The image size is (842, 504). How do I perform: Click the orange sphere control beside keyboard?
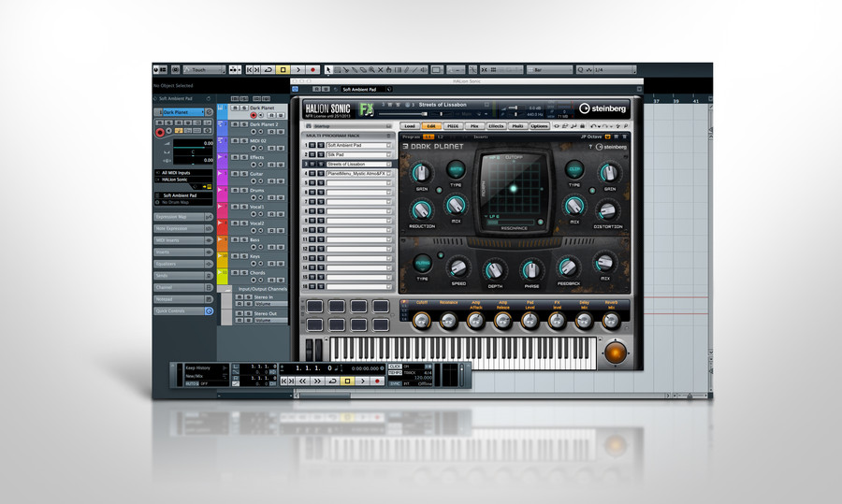tap(615, 353)
